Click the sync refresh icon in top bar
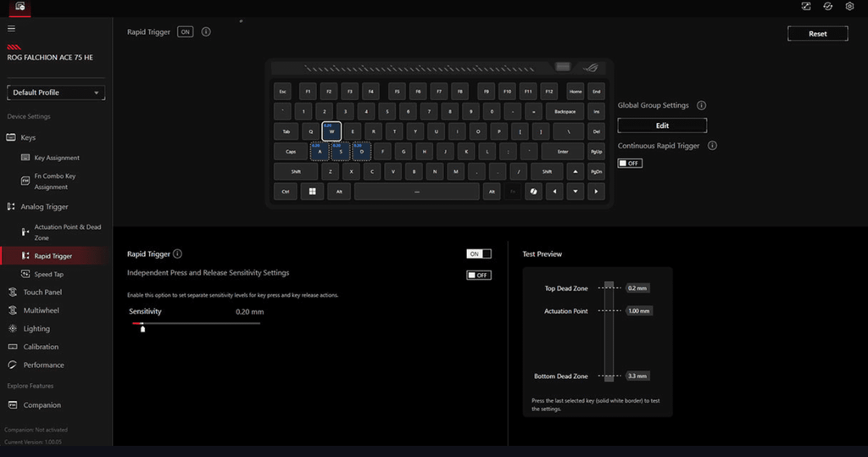 tap(827, 6)
